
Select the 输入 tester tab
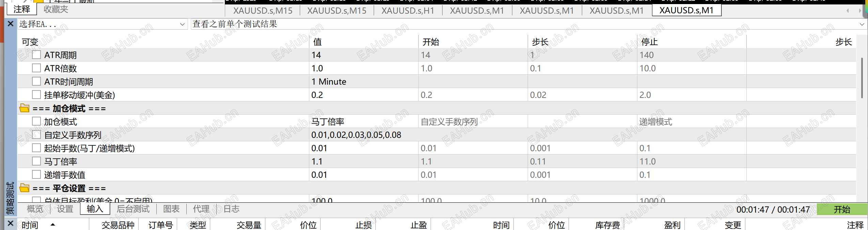click(x=95, y=209)
